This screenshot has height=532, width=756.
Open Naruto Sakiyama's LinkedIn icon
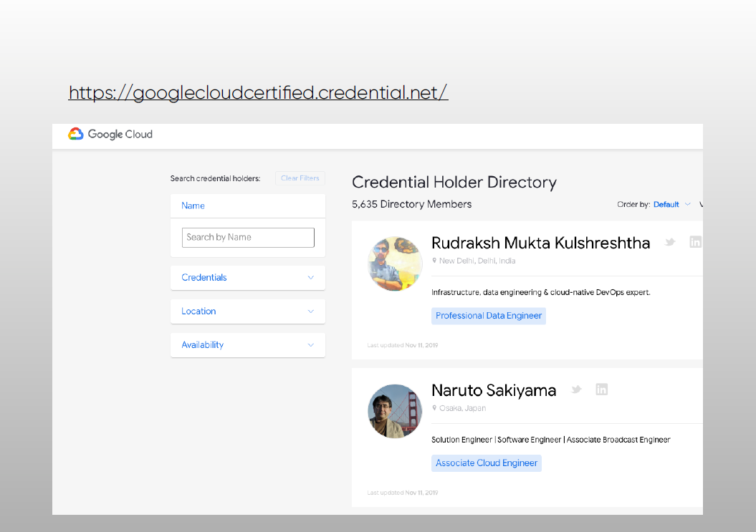(x=602, y=390)
